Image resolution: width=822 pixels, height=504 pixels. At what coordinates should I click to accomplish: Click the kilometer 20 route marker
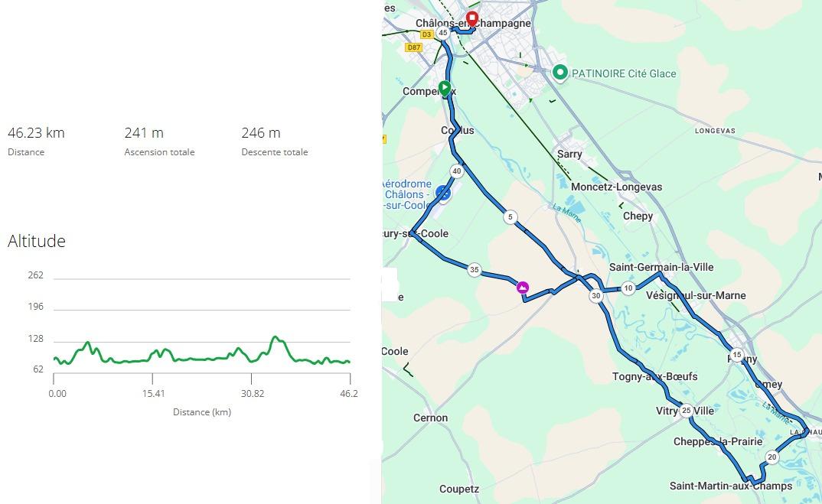(x=771, y=457)
